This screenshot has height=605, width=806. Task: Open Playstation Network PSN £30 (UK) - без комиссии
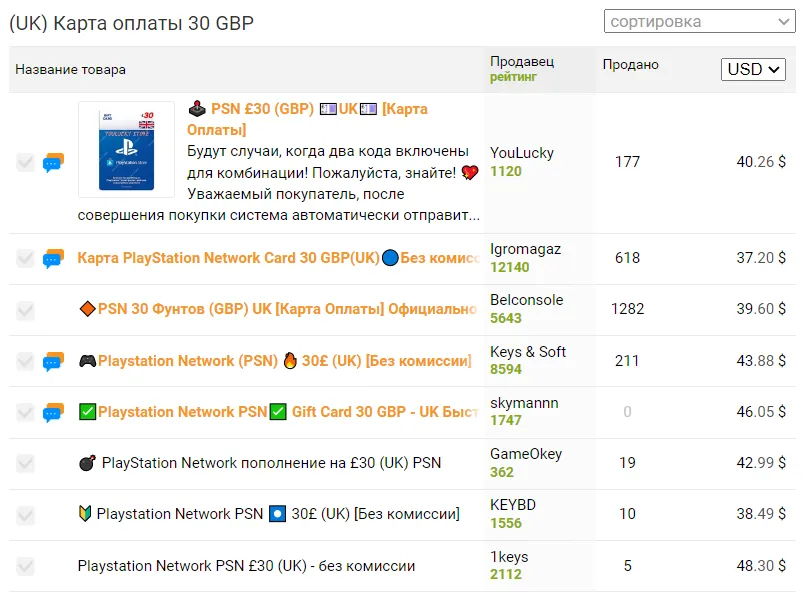[246, 566]
